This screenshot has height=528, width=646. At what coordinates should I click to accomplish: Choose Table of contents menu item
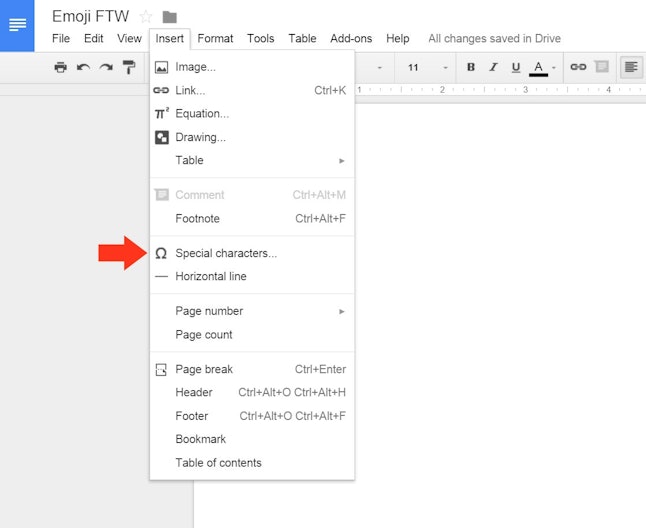pyautogui.click(x=252, y=463)
